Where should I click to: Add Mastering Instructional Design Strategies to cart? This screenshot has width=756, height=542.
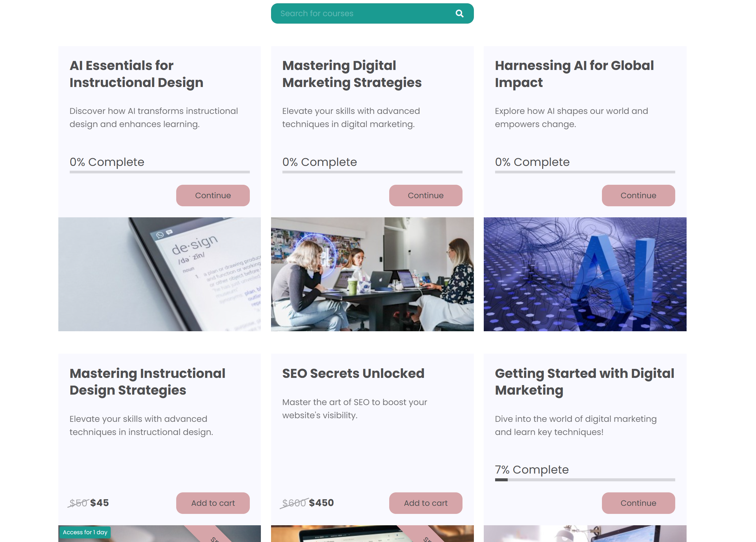(213, 503)
